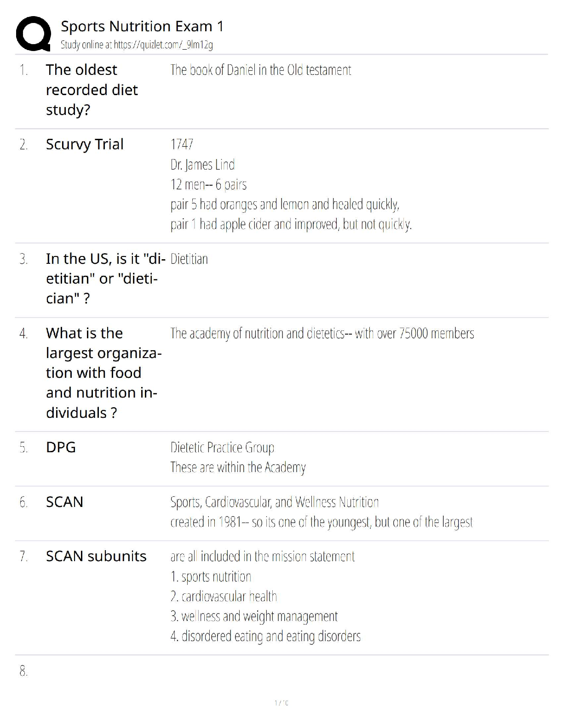
Task: Select the "SCAN subunits" term
Action: (96, 556)
